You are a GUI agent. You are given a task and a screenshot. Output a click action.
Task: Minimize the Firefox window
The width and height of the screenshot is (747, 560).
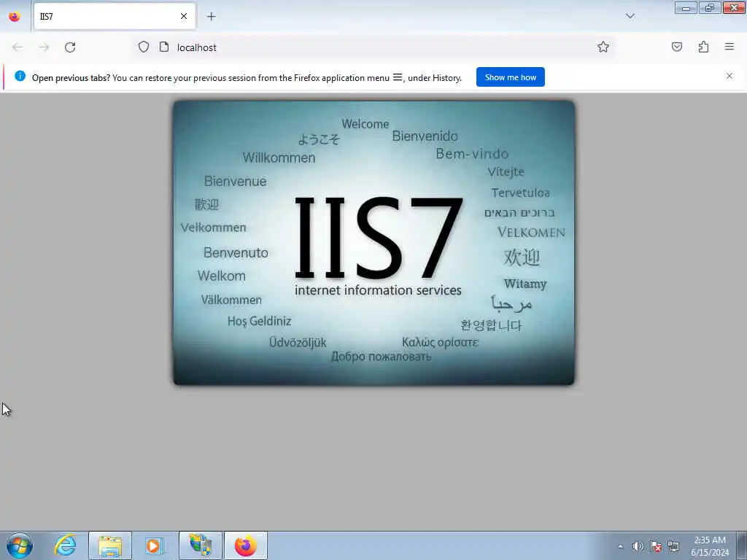click(x=686, y=7)
